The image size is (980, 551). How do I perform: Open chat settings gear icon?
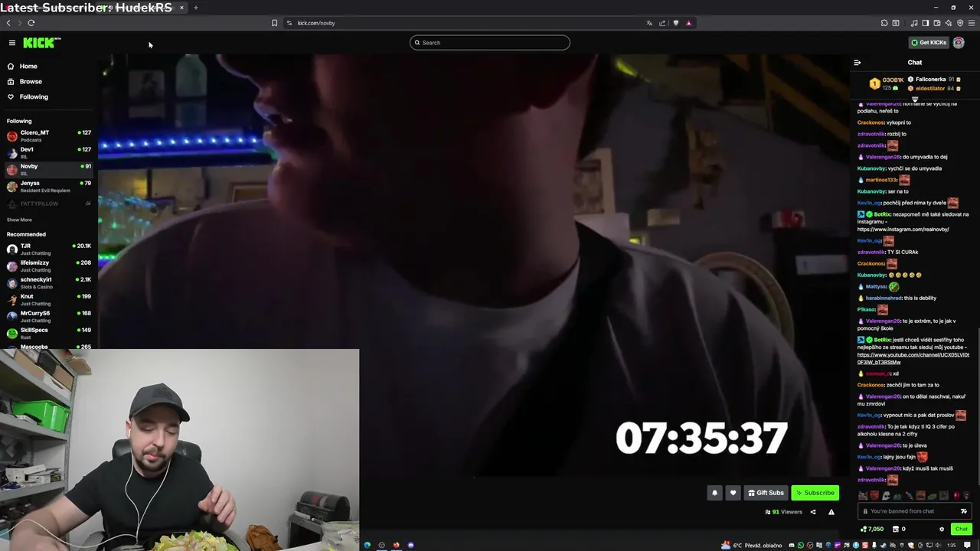point(942,530)
